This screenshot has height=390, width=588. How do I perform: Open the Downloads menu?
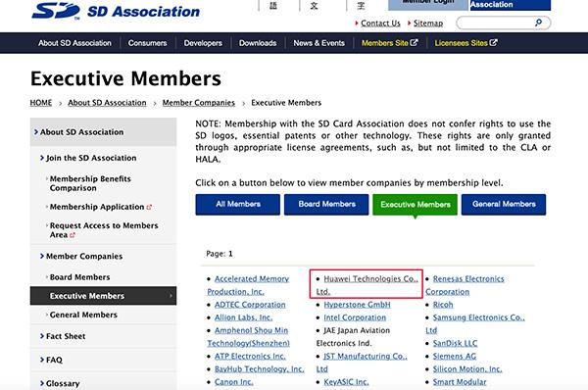pos(258,43)
